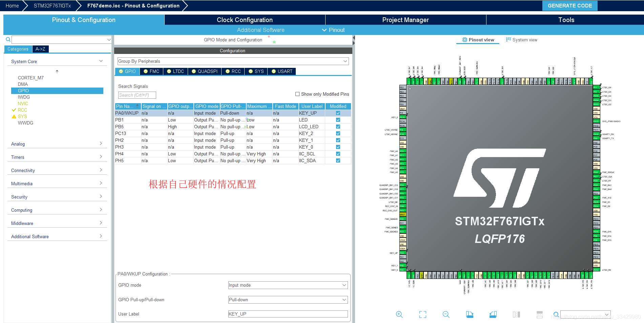Toggle Modified checkbox for PH3 row
Viewport: 644px width, 323px height.
[x=338, y=147]
